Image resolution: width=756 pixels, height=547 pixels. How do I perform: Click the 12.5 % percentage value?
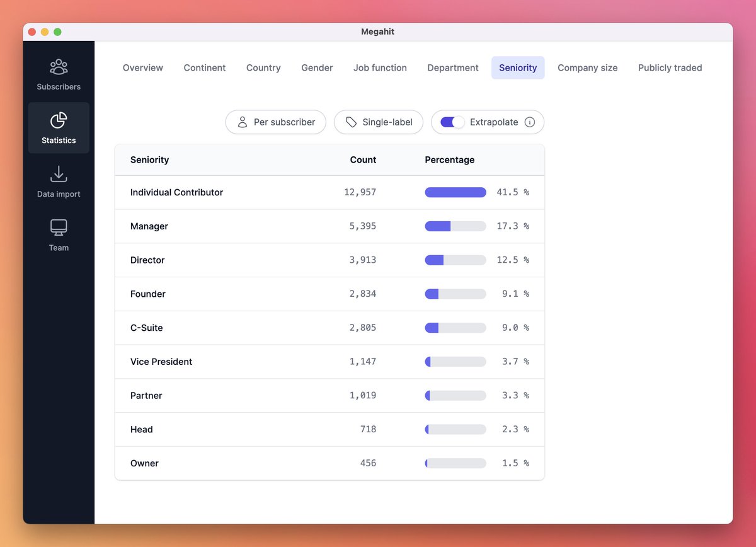pyautogui.click(x=513, y=260)
